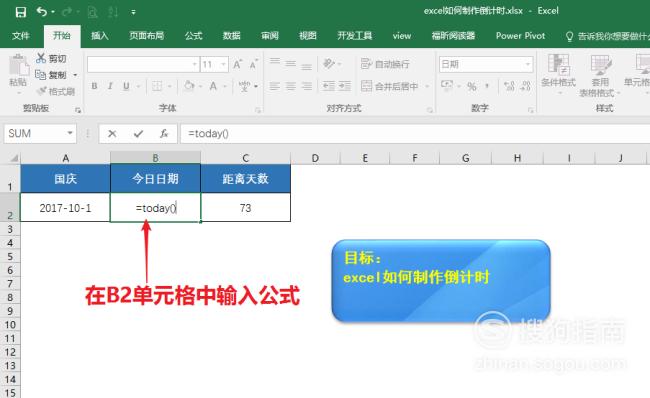The image size is (650, 398).
Task: Switch to the 视图 ribbon tab
Action: pos(308,36)
